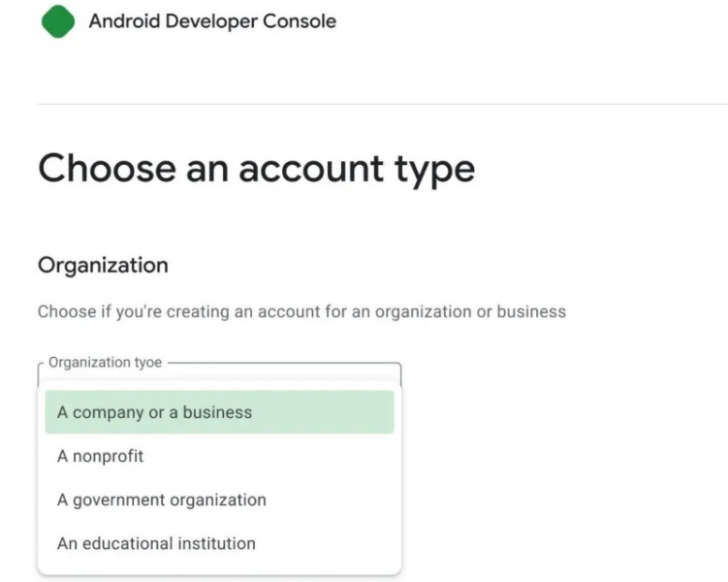The height and width of the screenshot is (582, 728).
Task: Set organization type to nonprofit
Action: pyautogui.click(x=101, y=456)
